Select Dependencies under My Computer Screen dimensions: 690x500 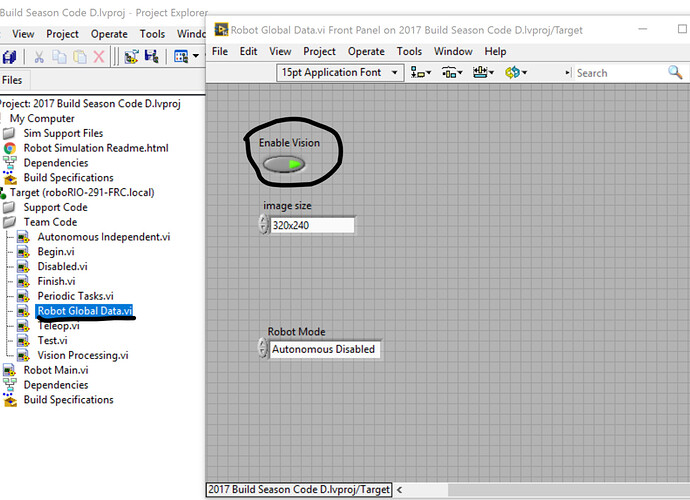(x=56, y=163)
